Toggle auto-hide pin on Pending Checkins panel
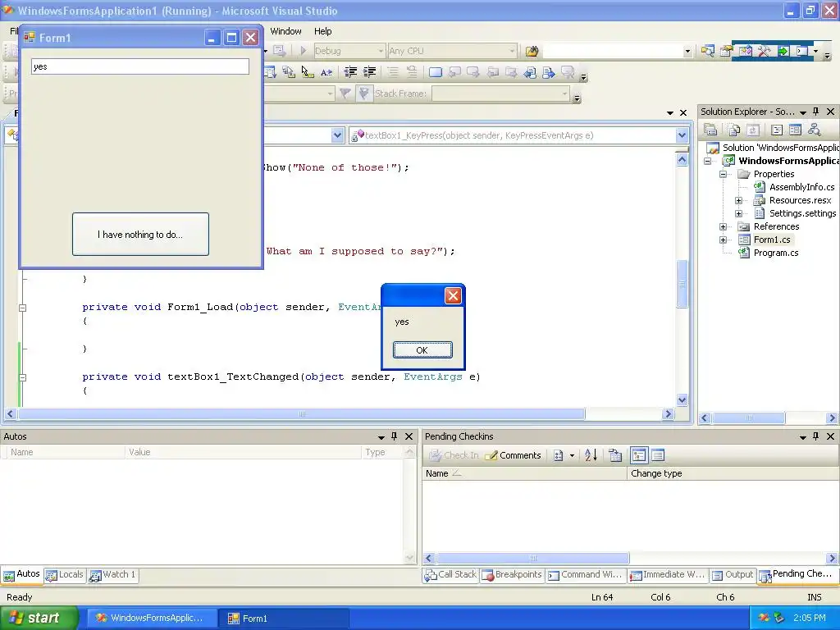The height and width of the screenshot is (630, 840). 816,436
